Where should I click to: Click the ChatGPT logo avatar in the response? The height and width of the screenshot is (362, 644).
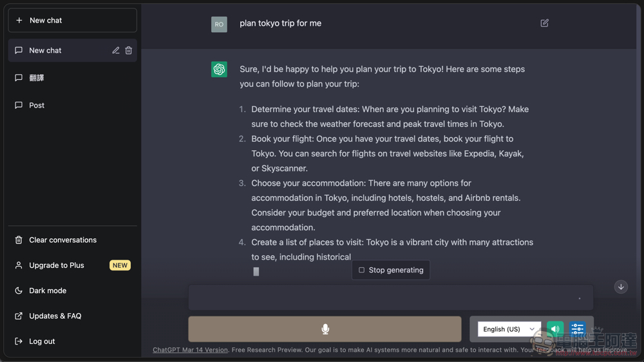(x=219, y=69)
